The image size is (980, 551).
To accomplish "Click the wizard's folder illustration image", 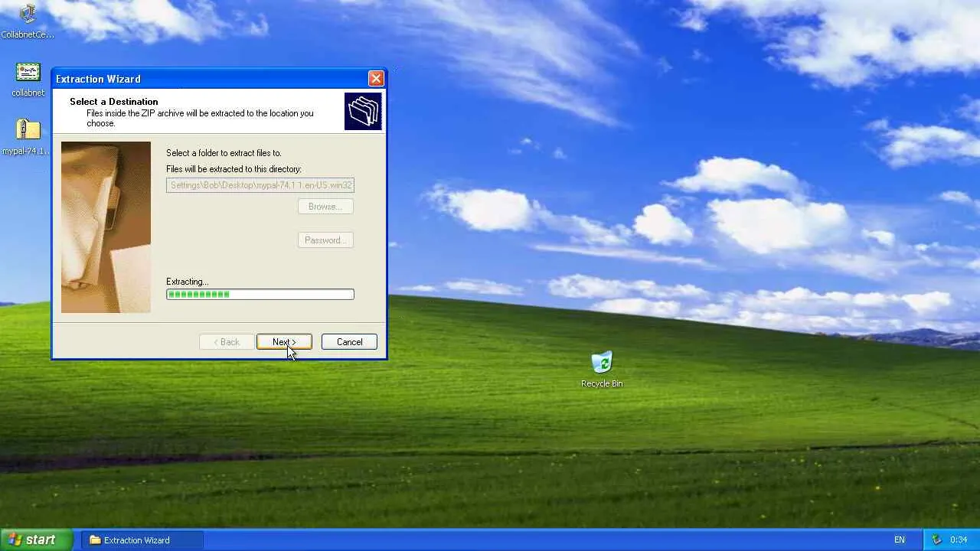I will tap(106, 227).
